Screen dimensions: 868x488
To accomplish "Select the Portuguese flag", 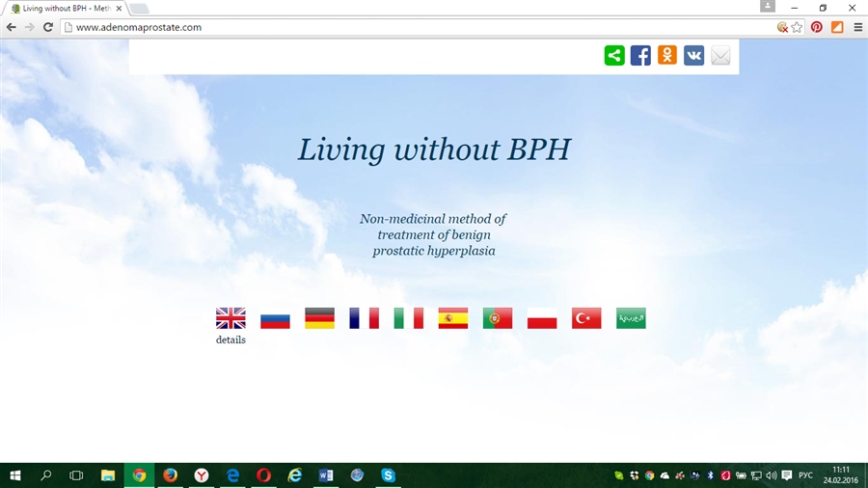I will [x=498, y=318].
